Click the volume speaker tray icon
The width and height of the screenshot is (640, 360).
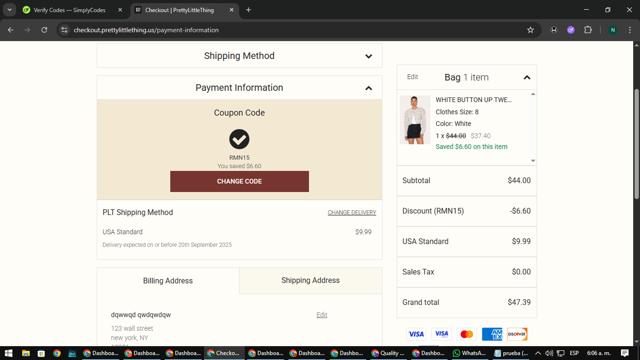point(549,353)
